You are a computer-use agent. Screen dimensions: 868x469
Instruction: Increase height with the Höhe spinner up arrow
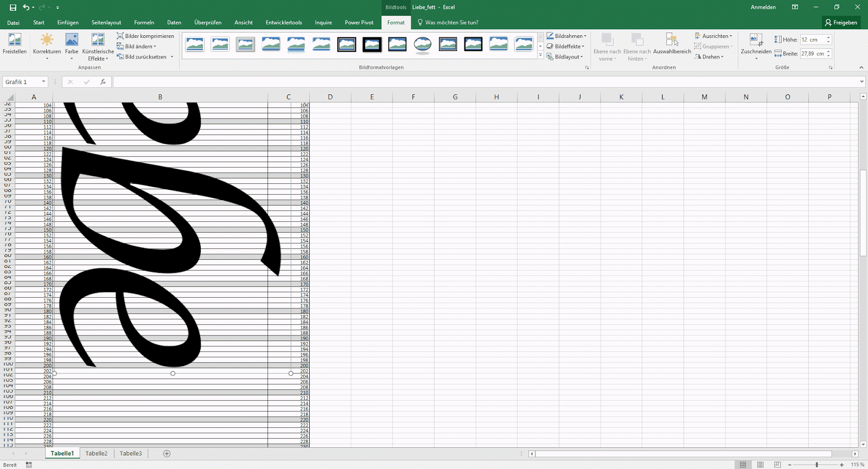coord(828,37)
